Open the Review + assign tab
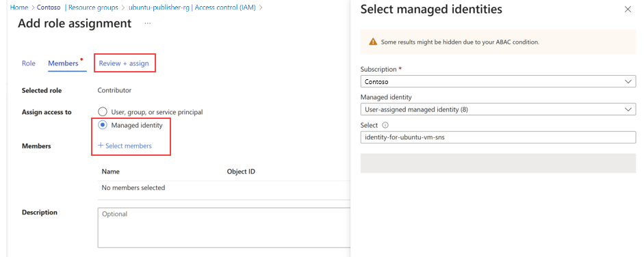 (x=124, y=64)
